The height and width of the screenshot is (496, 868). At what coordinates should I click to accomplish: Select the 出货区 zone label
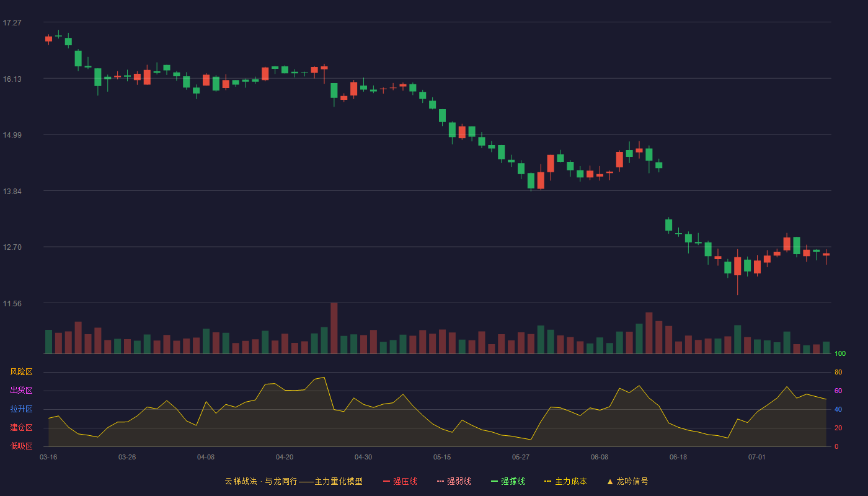pos(21,391)
